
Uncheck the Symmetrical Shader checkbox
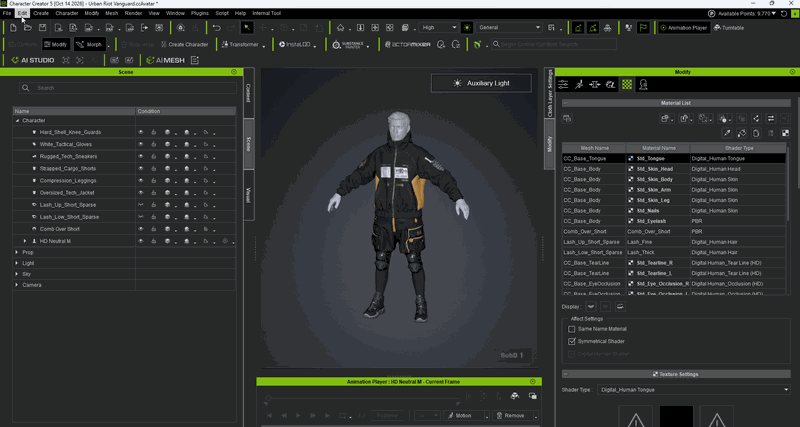[571, 341]
